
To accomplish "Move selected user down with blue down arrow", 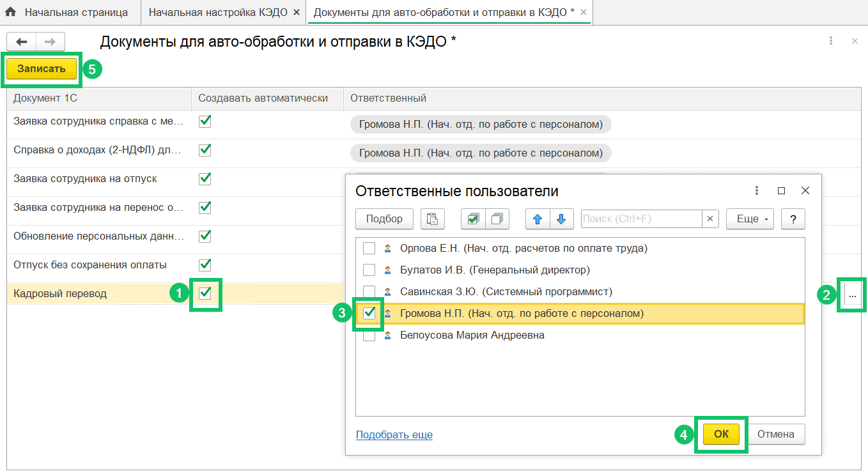I will tap(561, 219).
